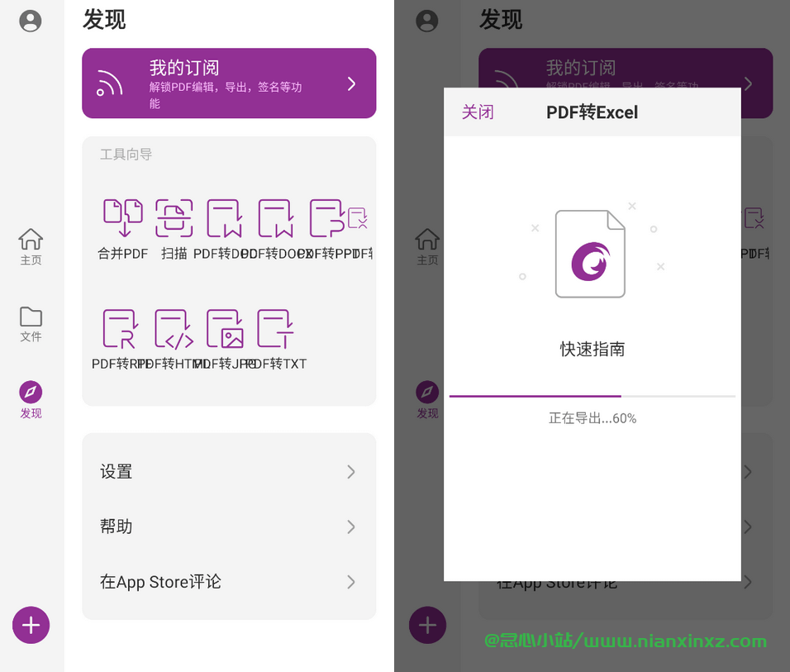Tap the 工具向导 section heading

pos(126,155)
